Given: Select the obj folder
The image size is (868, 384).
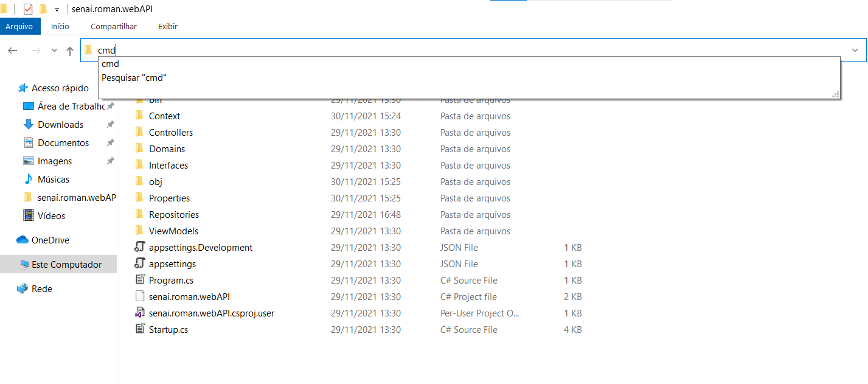Looking at the screenshot, I should 156,182.
